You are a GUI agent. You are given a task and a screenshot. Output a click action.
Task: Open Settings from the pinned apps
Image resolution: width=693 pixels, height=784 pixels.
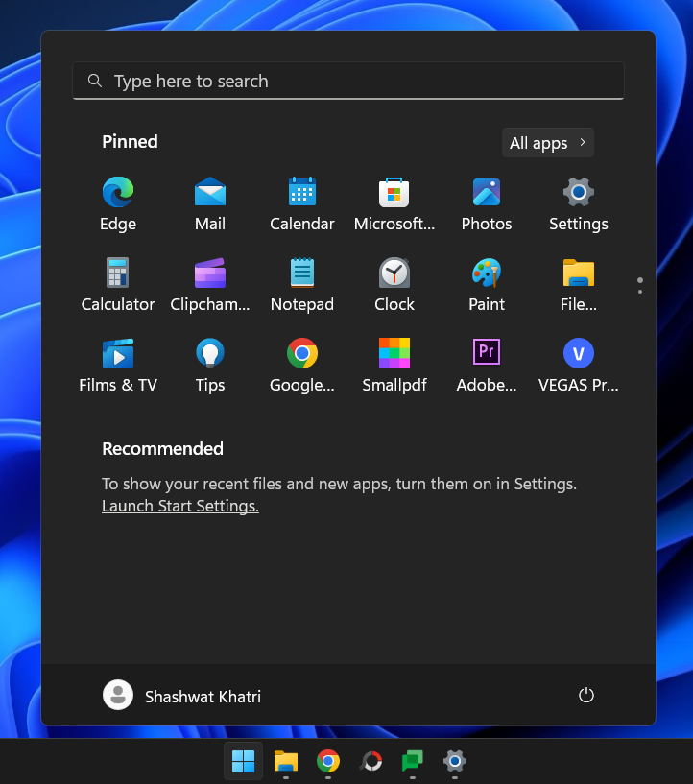579,203
